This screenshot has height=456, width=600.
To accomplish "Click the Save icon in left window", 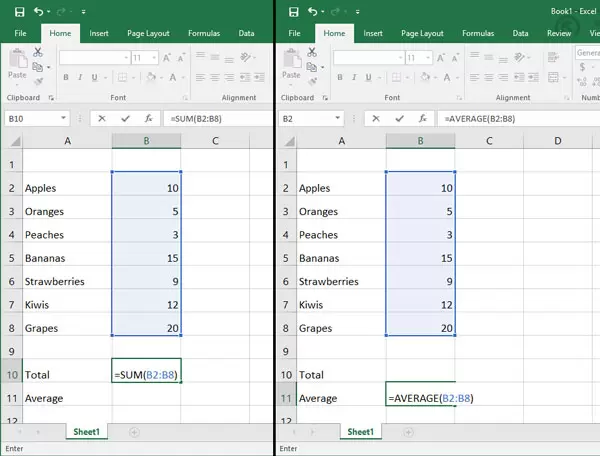I will [x=17, y=12].
